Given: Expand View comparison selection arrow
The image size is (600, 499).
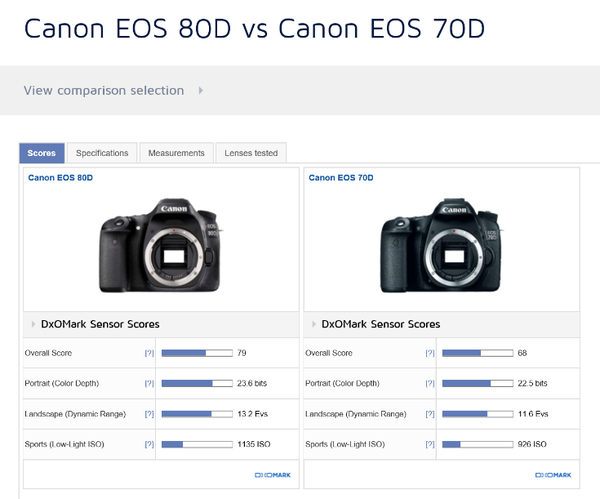Looking at the screenshot, I should (201, 91).
